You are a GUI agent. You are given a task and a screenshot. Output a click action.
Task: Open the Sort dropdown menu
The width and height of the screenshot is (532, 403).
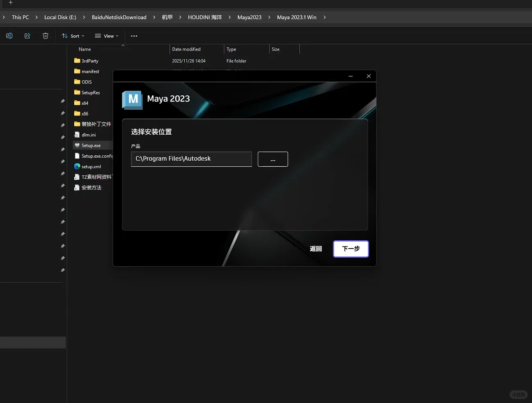pyautogui.click(x=73, y=36)
